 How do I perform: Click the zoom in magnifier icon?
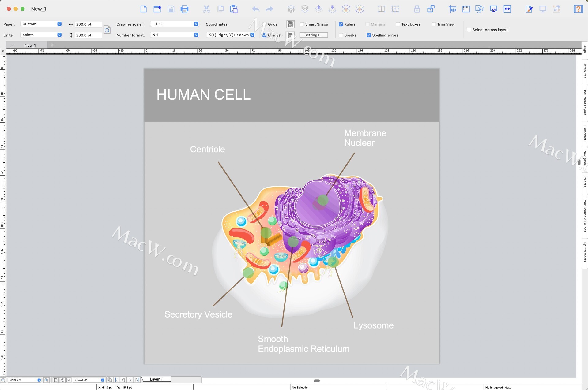[x=46, y=380]
